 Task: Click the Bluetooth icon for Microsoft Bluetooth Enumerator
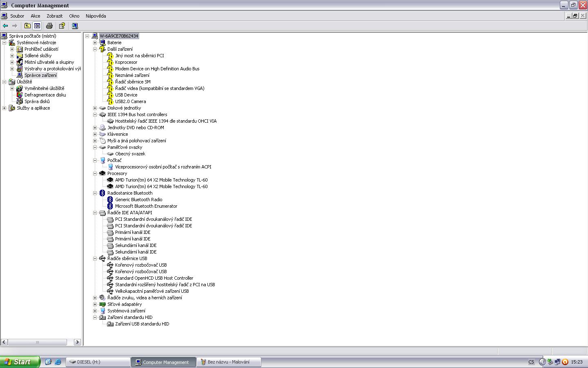[110, 206]
